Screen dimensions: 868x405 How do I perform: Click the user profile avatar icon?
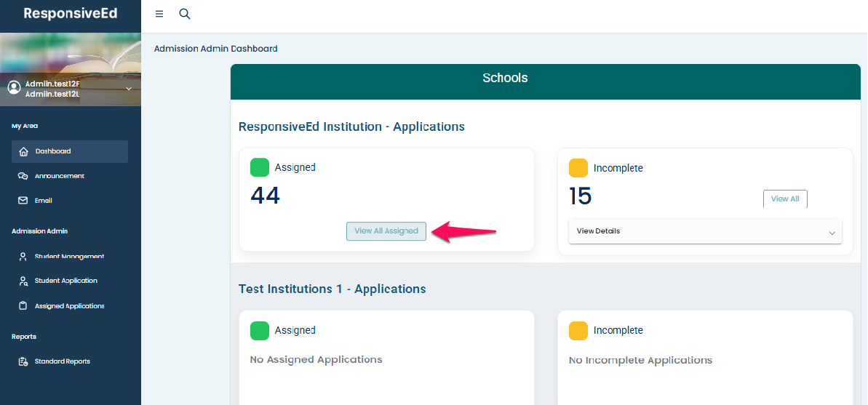14,87
